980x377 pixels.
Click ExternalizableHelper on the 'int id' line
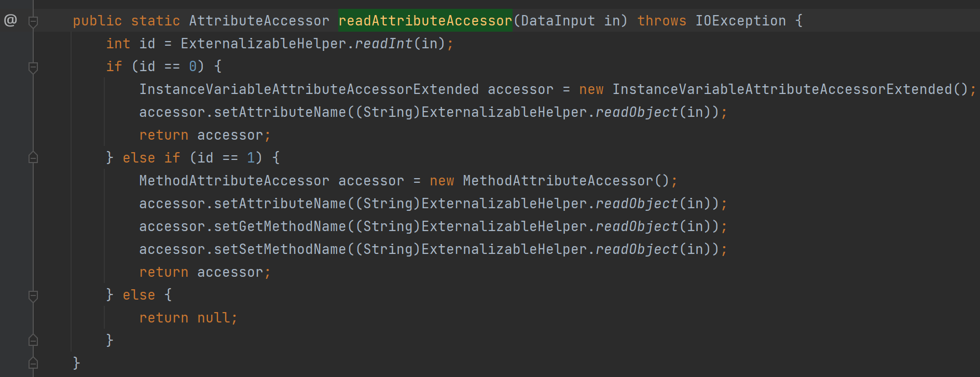coord(263,44)
